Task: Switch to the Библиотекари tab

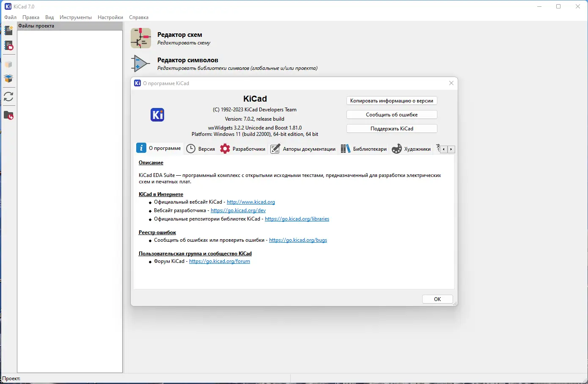Action: [364, 149]
